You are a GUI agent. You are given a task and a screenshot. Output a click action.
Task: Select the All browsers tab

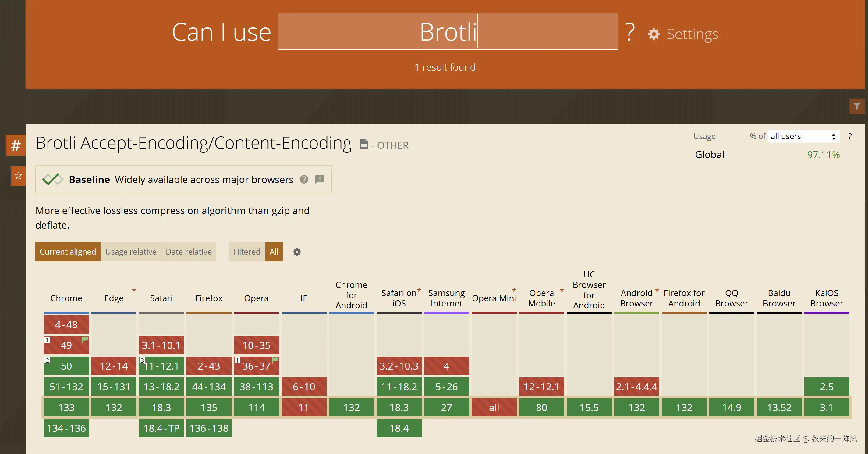tap(274, 252)
